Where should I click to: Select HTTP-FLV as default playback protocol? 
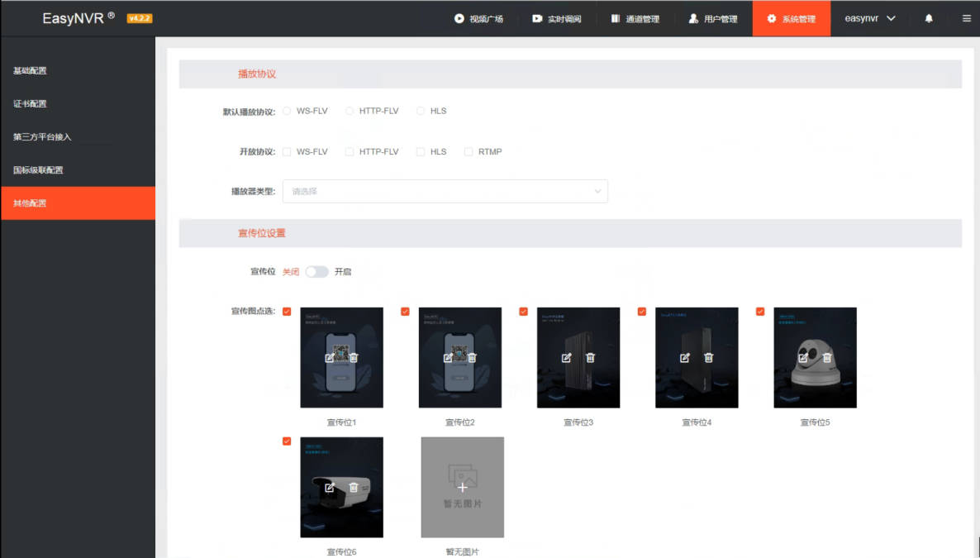(x=350, y=111)
